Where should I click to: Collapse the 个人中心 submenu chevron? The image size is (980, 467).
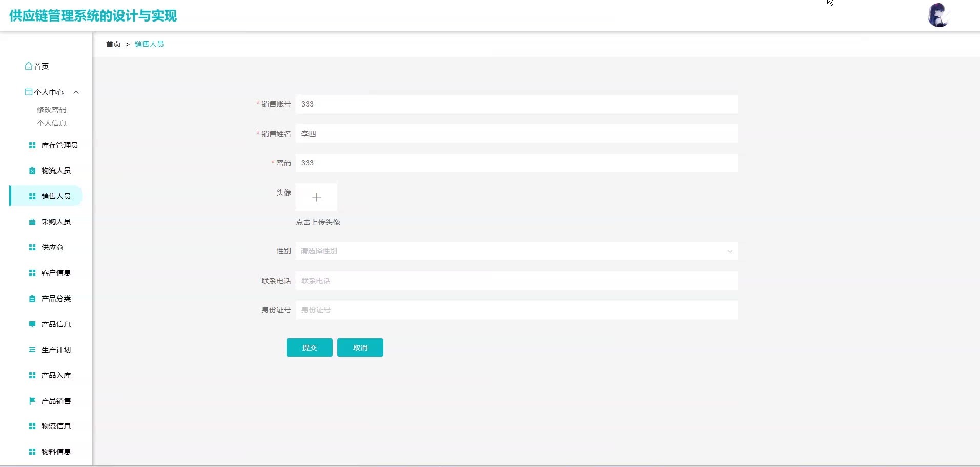coord(76,92)
